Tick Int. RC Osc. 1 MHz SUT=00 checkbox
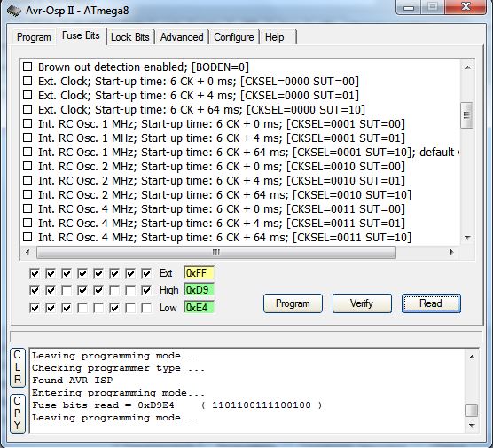This screenshot has width=493, height=448. [27, 123]
